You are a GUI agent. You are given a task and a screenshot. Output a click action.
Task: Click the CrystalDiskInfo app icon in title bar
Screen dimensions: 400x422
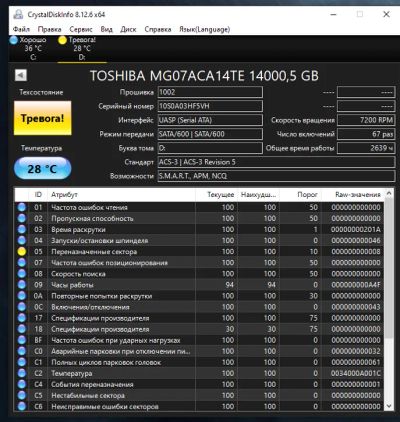pyautogui.click(x=18, y=14)
